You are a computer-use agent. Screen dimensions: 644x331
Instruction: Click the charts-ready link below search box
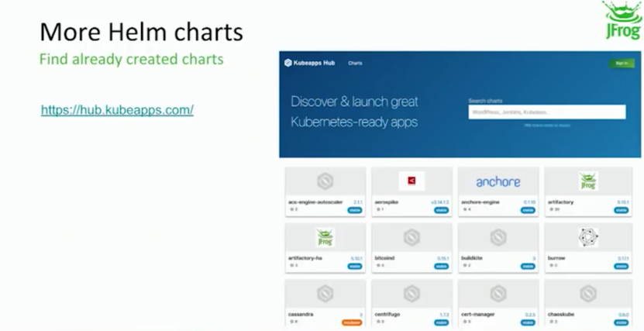547,126
